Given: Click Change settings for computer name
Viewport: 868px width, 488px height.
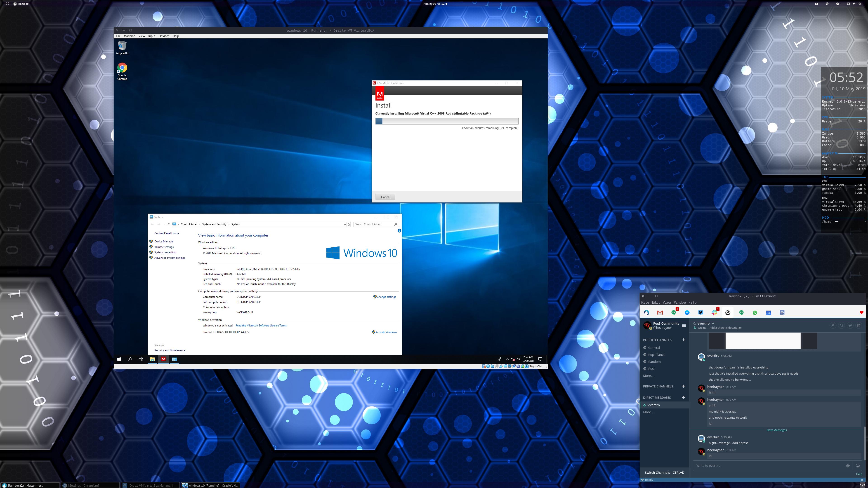Looking at the screenshot, I should pyautogui.click(x=386, y=297).
